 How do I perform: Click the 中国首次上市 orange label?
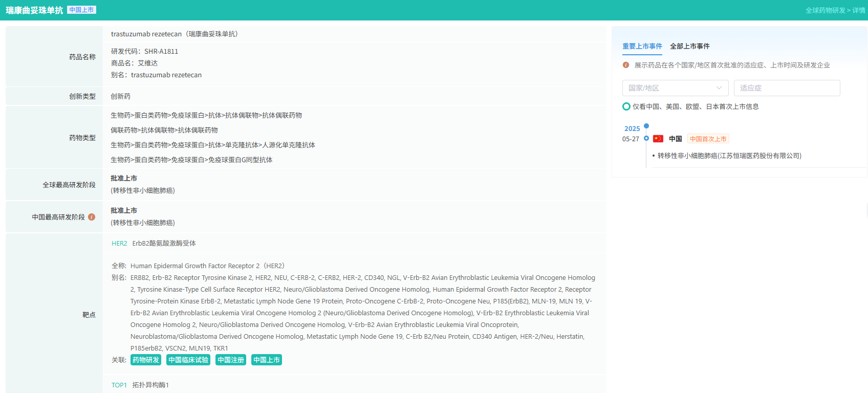click(708, 139)
